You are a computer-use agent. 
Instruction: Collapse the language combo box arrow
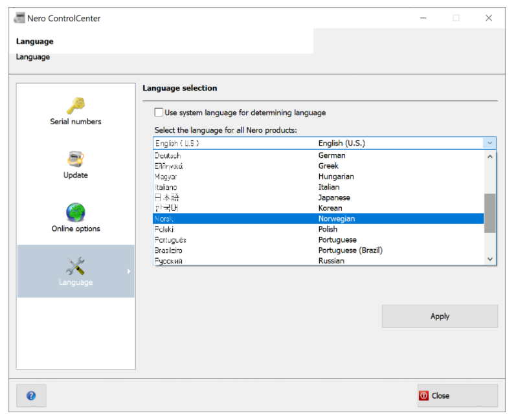(490, 143)
